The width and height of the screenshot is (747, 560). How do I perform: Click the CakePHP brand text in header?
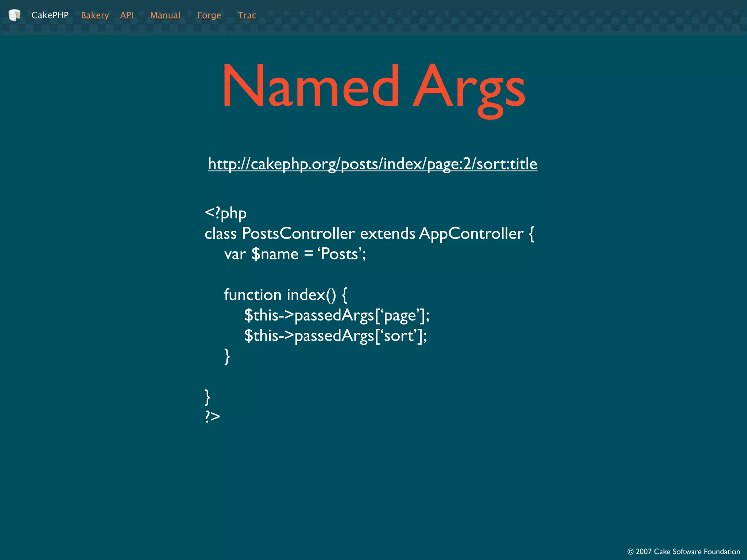(x=50, y=15)
